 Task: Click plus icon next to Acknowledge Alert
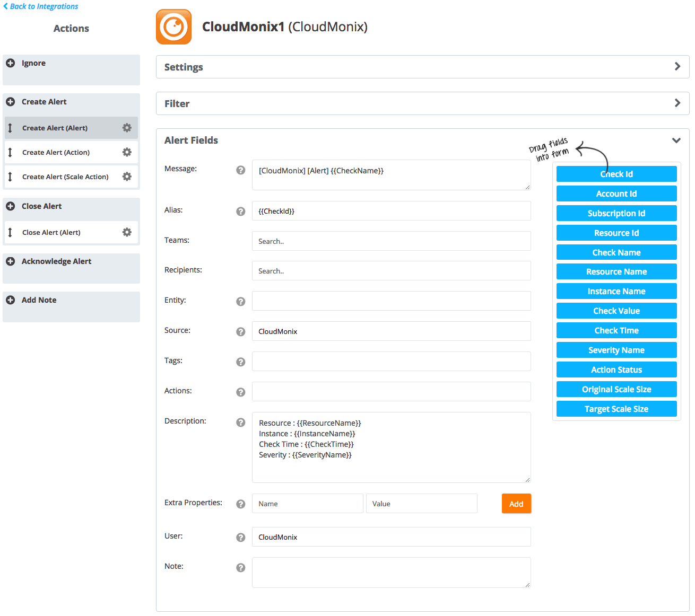click(10, 261)
